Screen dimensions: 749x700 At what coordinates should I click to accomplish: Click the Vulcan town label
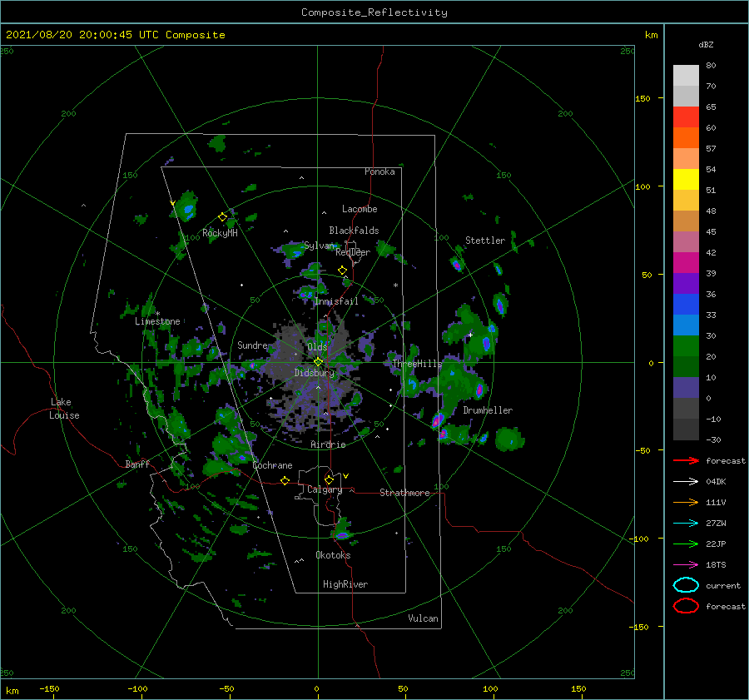pos(423,618)
